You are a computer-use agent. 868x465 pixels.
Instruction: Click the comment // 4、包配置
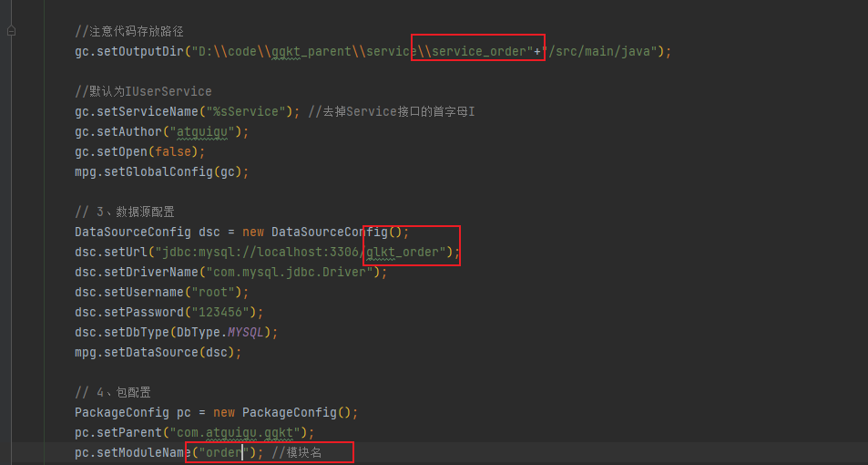pos(113,392)
